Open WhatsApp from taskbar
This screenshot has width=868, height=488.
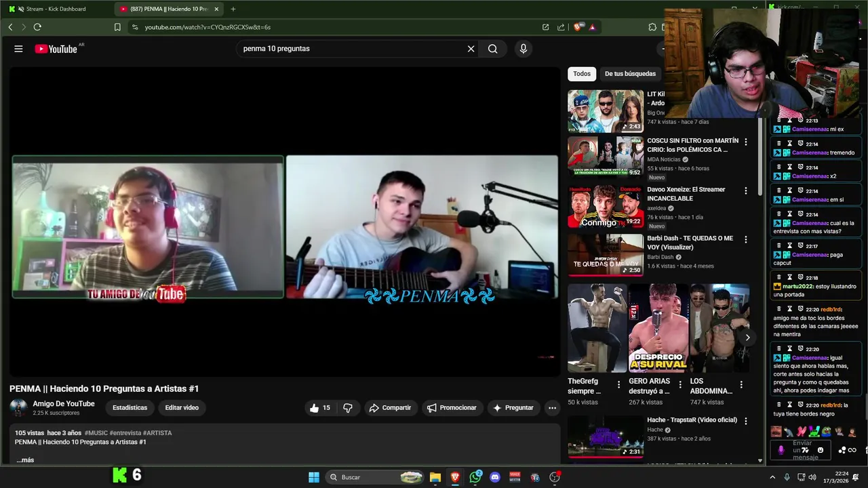coord(475,477)
